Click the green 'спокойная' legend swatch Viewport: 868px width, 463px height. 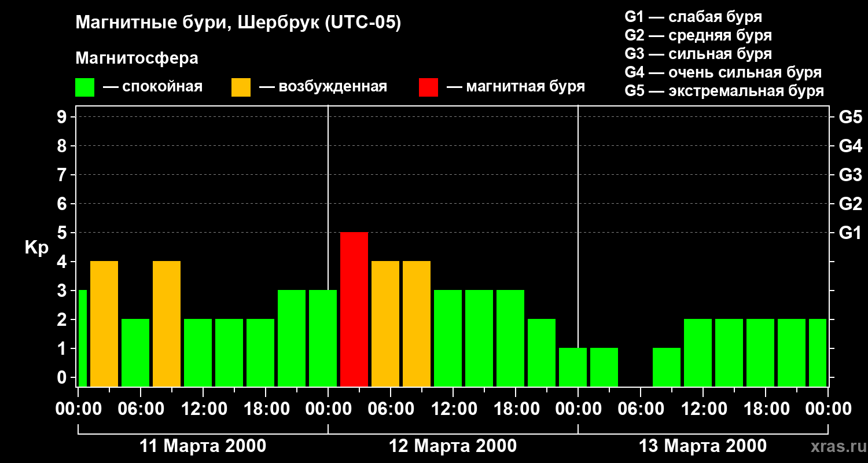coord(85,87)
